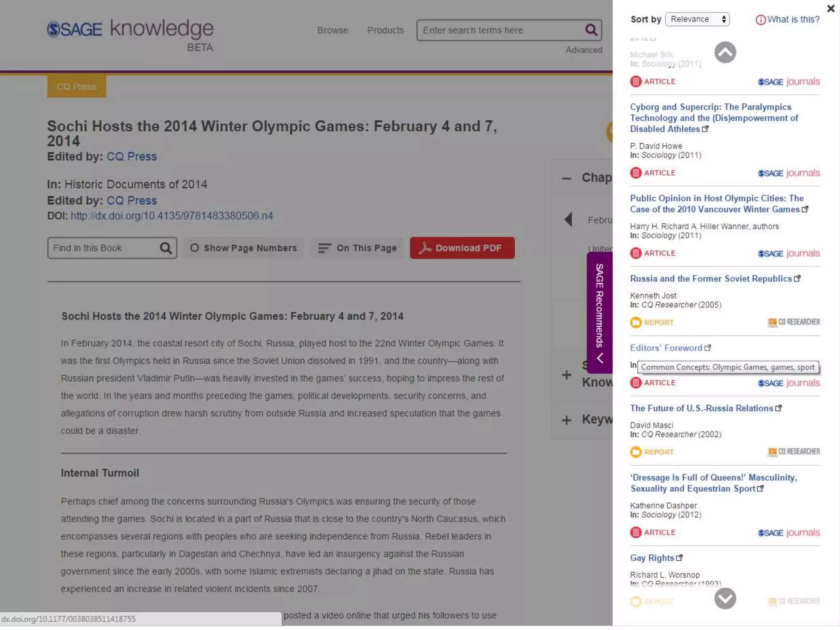840x630 pixels.
Task: Open the On This Page menu
Action: click(357, 248)
